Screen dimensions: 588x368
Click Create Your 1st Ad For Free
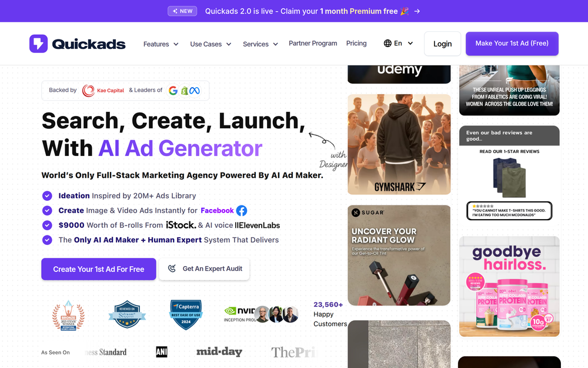(99, 269)
